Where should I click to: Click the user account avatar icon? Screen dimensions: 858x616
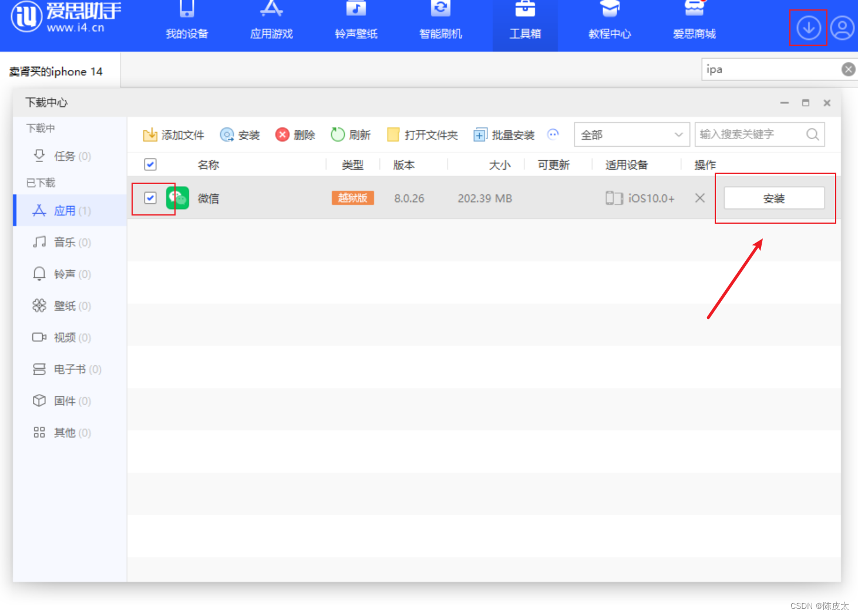pyautogui.click(x=842, y=28)
